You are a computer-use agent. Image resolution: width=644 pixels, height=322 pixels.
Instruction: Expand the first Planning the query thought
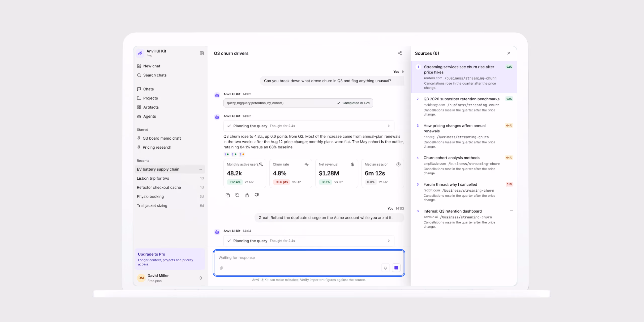[x=309, y=126]
